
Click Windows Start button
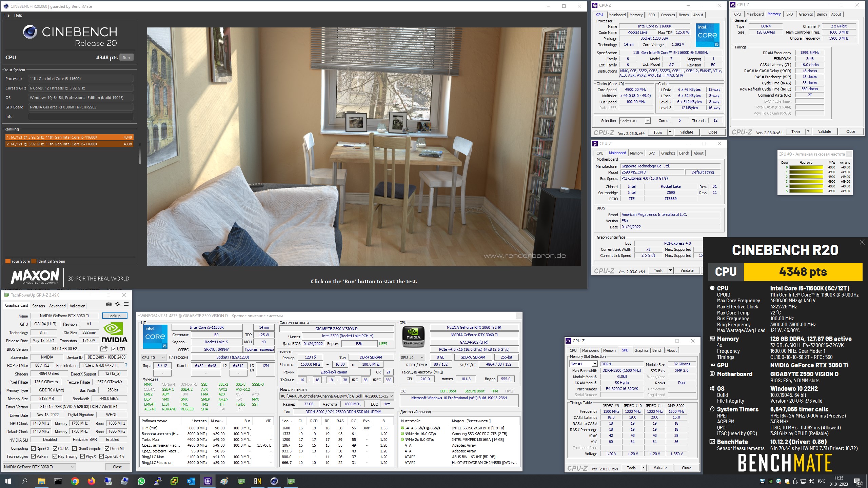8,481
